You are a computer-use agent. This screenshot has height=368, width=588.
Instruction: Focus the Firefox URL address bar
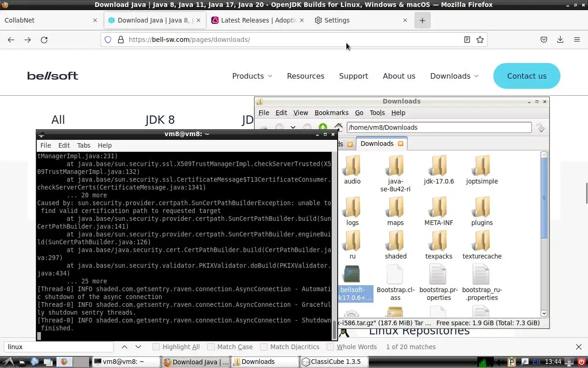coord(294,40)
